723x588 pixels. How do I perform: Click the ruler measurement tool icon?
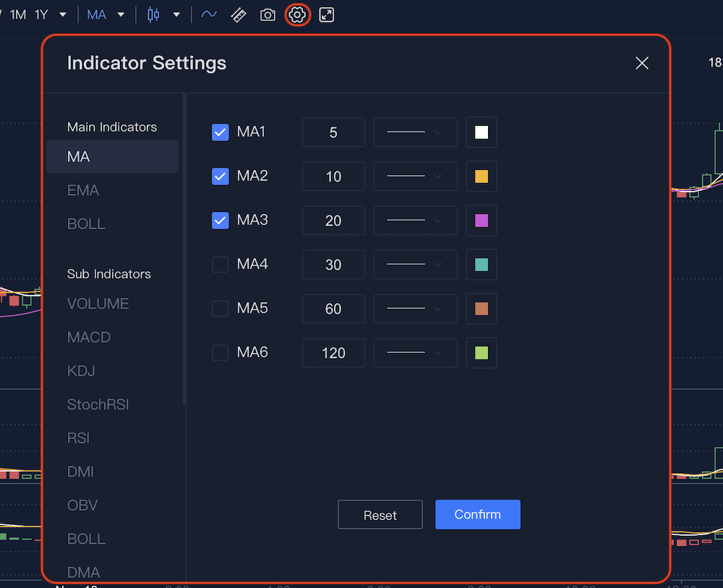click(x=239, y=14)
